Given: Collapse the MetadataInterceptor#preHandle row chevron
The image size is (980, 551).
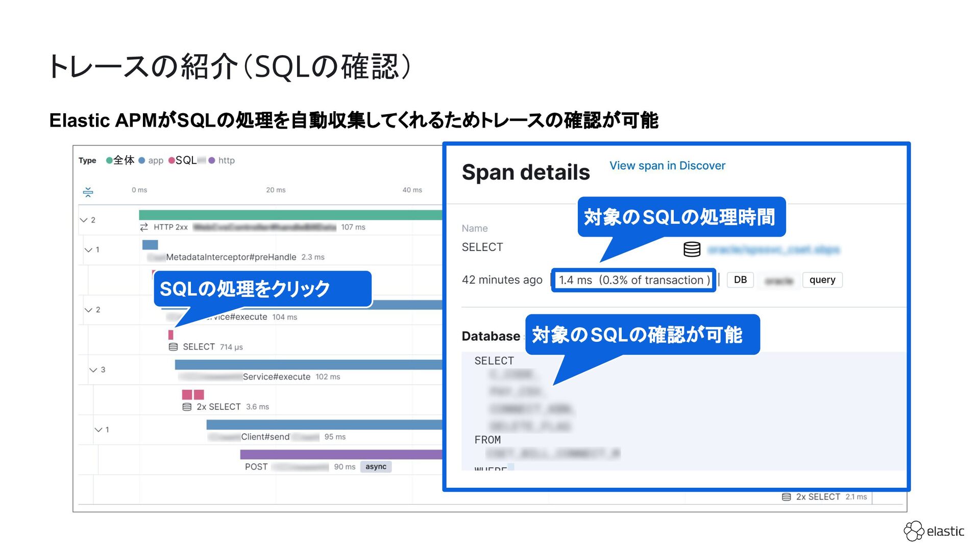Looking at the screenshot, I should (88, 250).
